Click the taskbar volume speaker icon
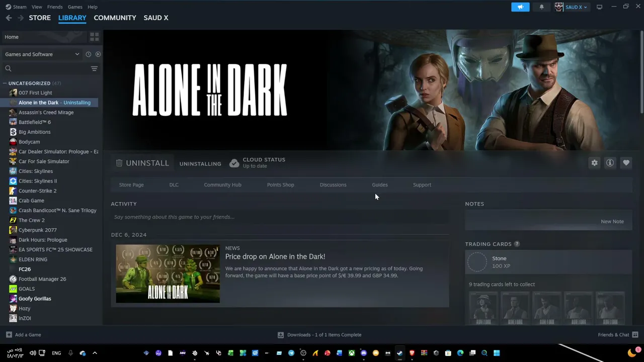 click(x=33, y=353)
